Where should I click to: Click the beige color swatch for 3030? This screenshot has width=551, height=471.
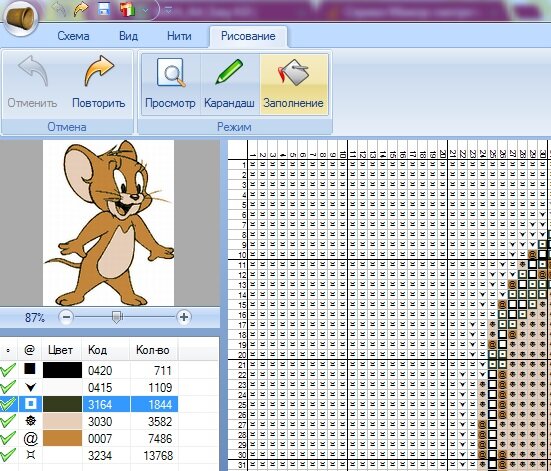62,421
